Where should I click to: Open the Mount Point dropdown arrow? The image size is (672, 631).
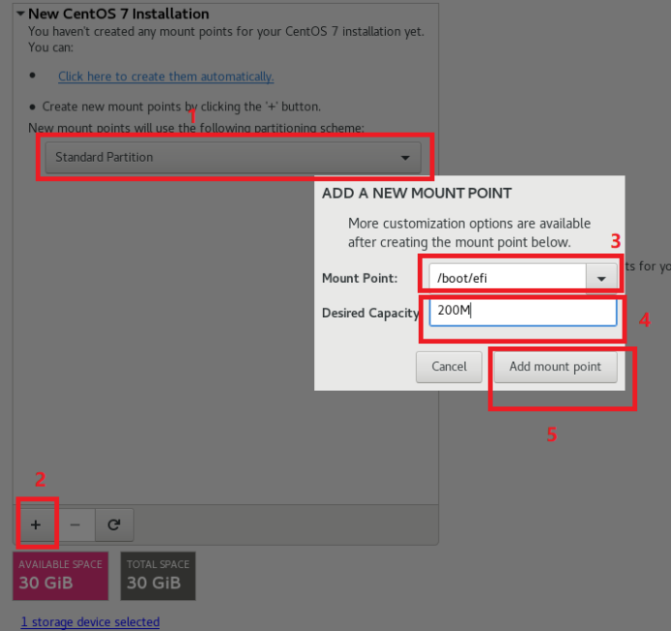(601, 278)
